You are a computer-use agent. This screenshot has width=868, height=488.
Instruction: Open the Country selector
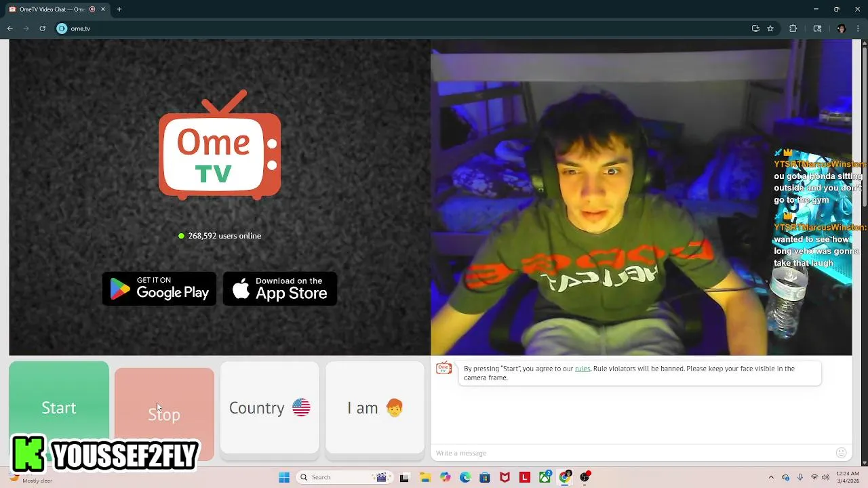click(269, 407)
